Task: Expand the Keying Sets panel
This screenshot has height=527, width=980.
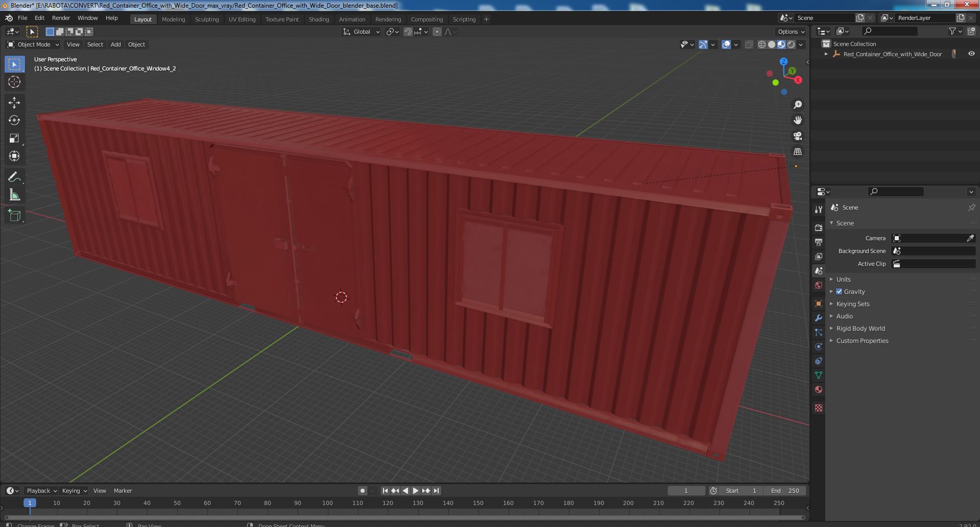Action: coord(852,304)
